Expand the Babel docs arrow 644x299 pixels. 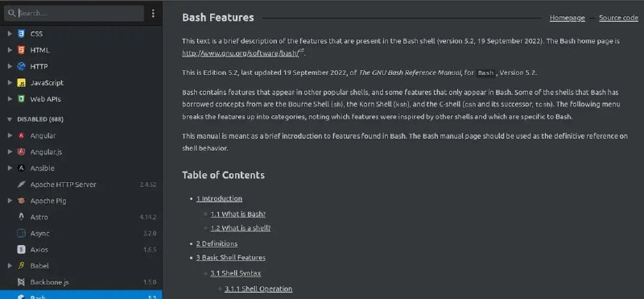(10, 266)
